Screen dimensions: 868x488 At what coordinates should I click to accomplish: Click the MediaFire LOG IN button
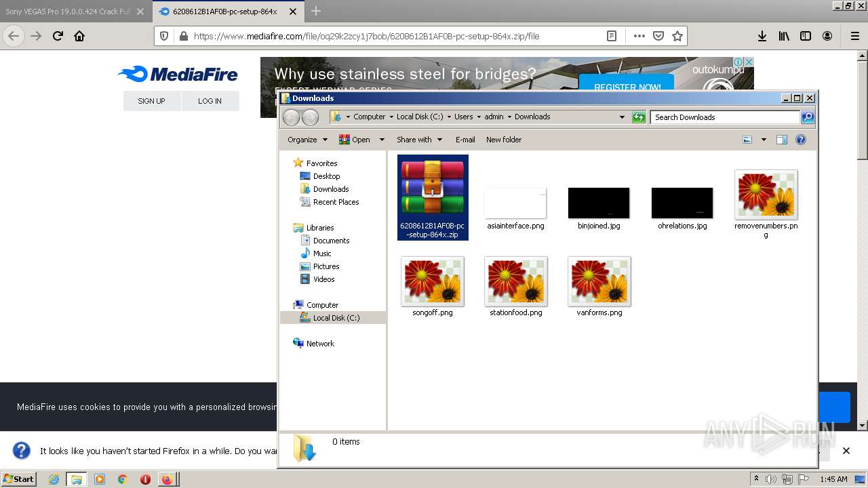[x=210, y=101]
